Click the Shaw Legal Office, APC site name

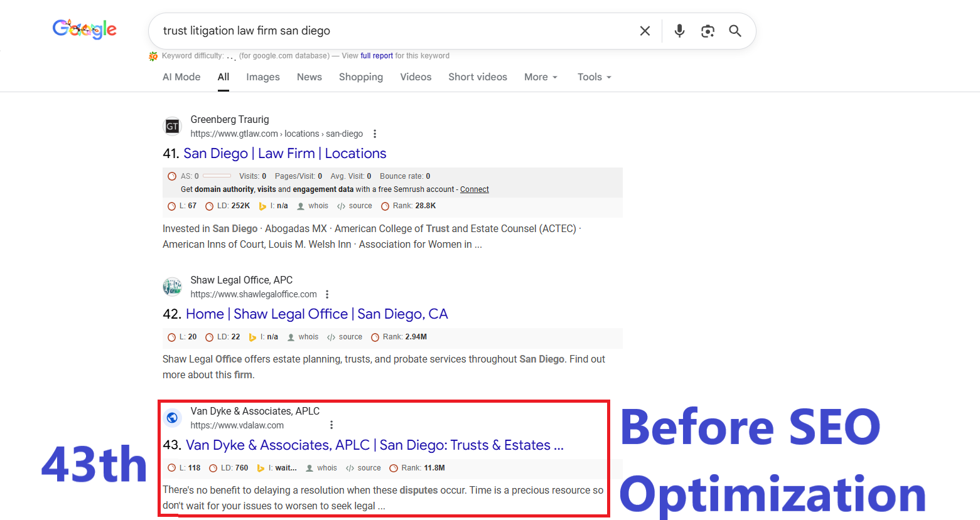[x=241, y=280]
